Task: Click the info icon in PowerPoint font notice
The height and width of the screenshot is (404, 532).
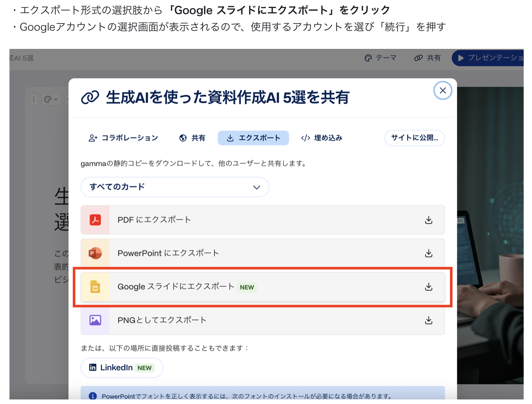Action: (92, 396)
